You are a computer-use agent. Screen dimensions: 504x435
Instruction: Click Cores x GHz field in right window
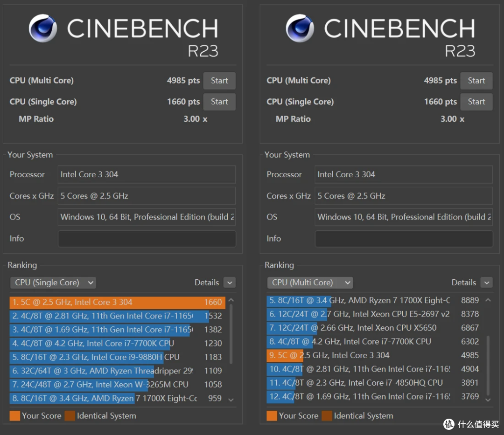pos(404,196)
